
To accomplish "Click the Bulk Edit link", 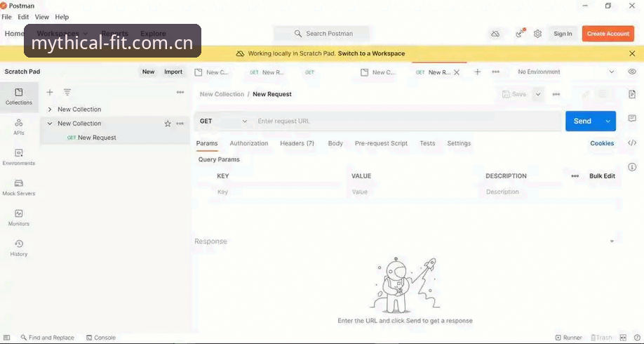I will (x=602, y=176).
